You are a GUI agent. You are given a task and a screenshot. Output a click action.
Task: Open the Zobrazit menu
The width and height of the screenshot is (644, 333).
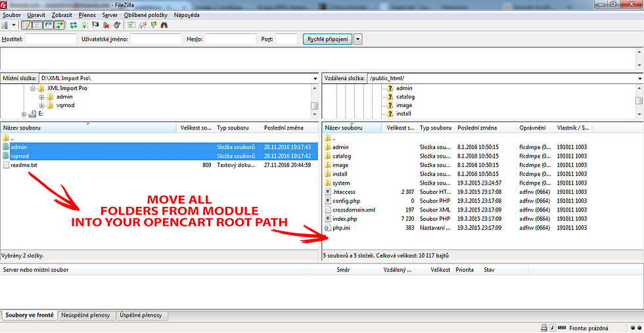pos(62,15)
